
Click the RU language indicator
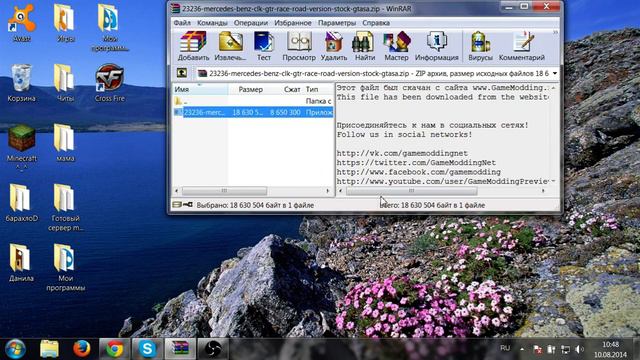(505, 348)
